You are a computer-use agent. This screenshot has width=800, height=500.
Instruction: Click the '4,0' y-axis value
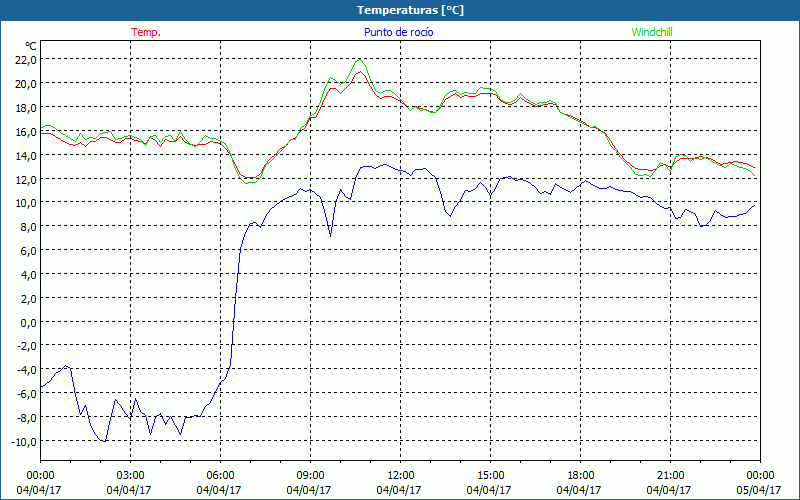(29, 274)
